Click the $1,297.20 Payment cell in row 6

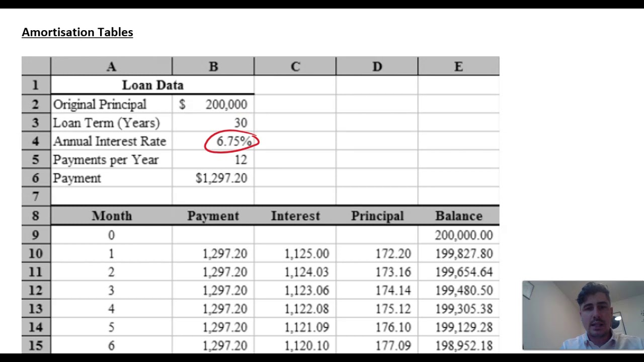click(213, 178)
